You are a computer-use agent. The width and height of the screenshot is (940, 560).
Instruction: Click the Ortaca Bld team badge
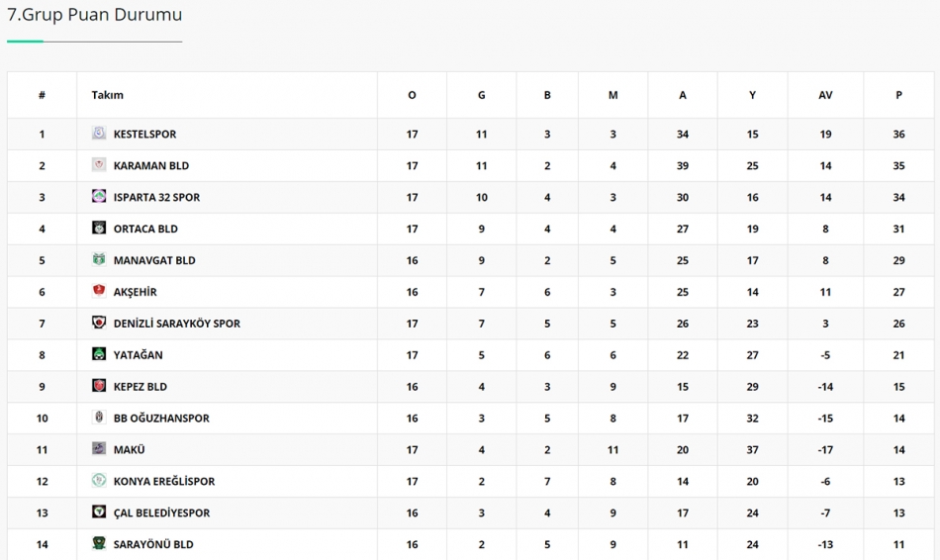pyautogui.click(x=99, y=228)
